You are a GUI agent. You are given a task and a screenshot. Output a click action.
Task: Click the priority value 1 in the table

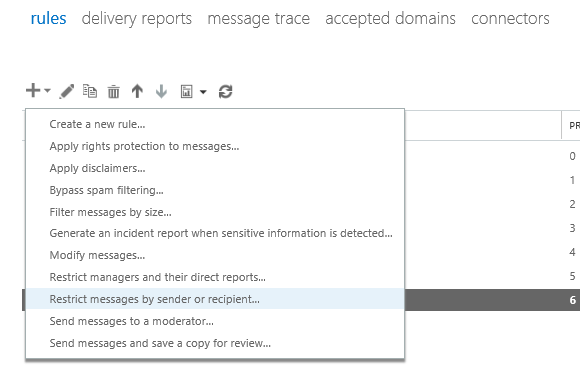tap(572, 180)
